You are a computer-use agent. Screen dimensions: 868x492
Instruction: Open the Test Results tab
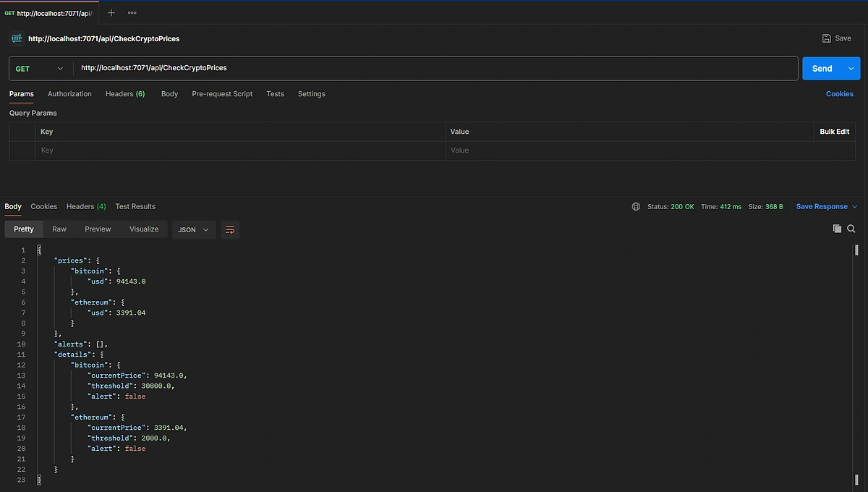click(135, 206)
